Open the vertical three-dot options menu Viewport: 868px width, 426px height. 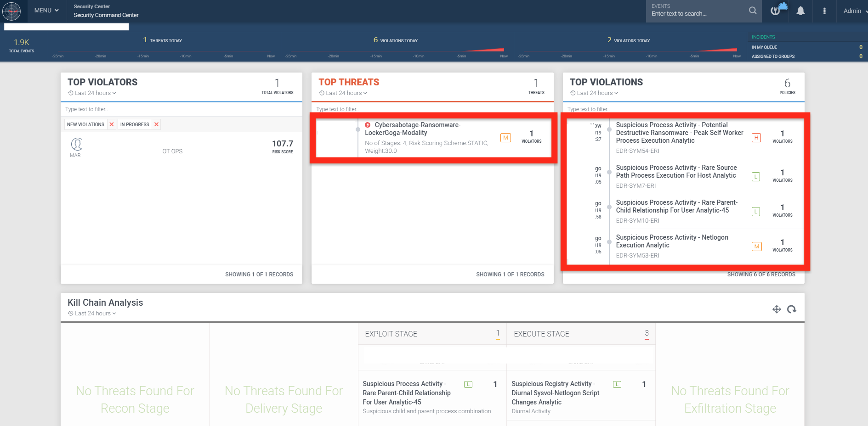(824, 11)
